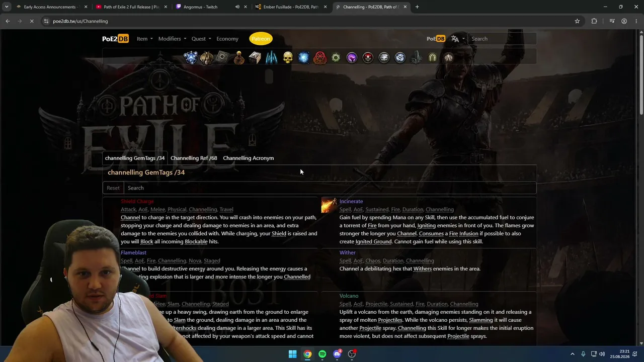This screenshot has width=644, height=362.
Task: Follow the Blockable keyword link
Action: click(196, 241)
